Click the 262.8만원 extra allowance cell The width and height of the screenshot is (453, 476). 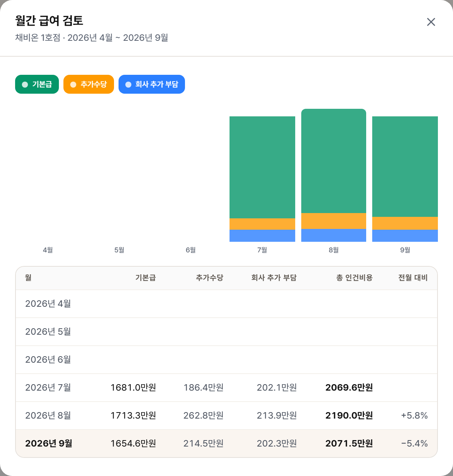(x=203, y=416)
